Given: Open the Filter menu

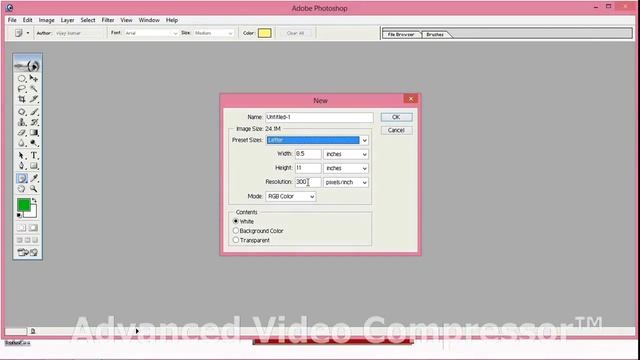Looking at the screenshot, I should (x=108, y=20).
